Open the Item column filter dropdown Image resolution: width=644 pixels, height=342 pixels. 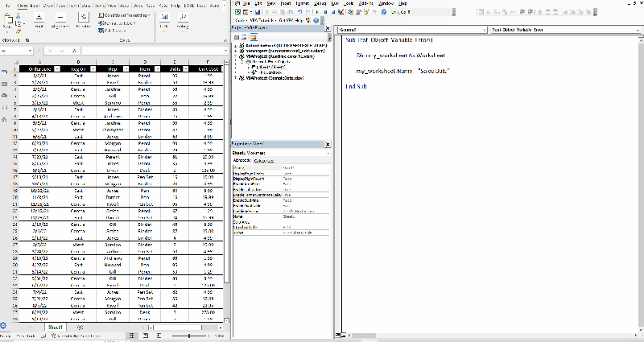(159, 69)
